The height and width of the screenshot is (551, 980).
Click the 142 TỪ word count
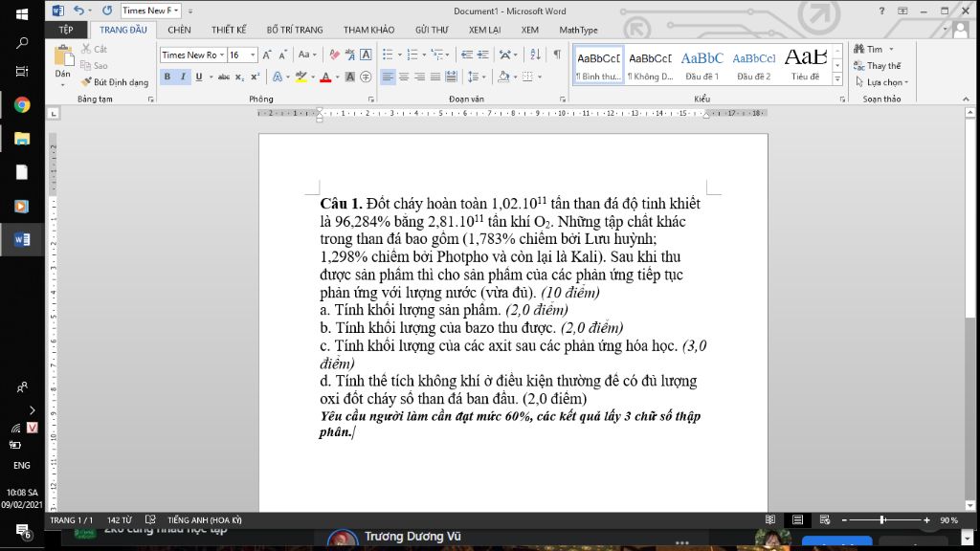119,519
